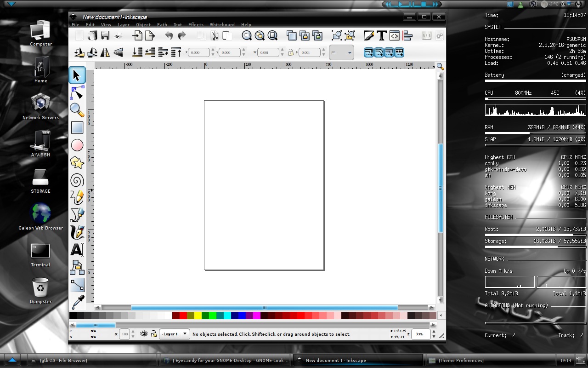Toggle Layer 1 visibility eye
This screenshot has width=588, height=368.
pos(144,334)
